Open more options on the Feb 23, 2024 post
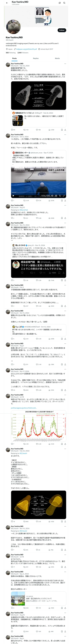This screenshot has width=72, height=644. tap(65, 64)
